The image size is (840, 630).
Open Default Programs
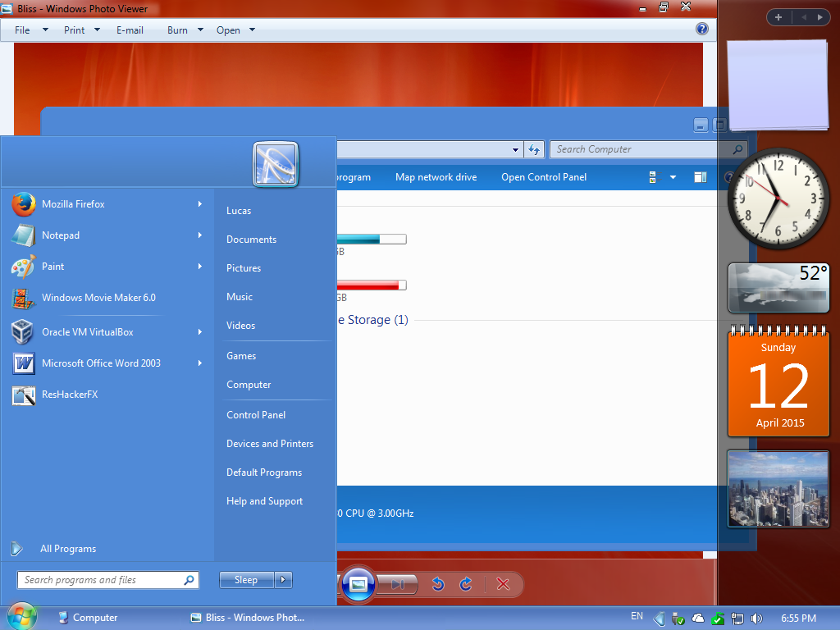(x=264, y=472)
